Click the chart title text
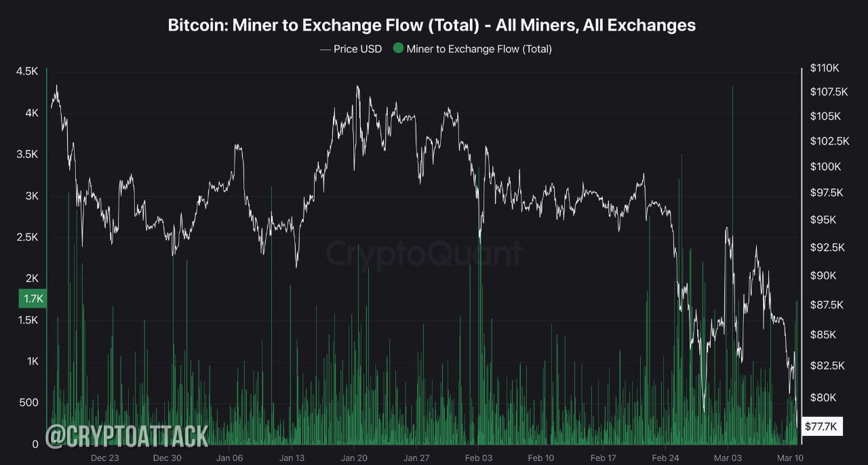Screen dimensions: 868x465 pyautogui.click(x=432, y=25)
